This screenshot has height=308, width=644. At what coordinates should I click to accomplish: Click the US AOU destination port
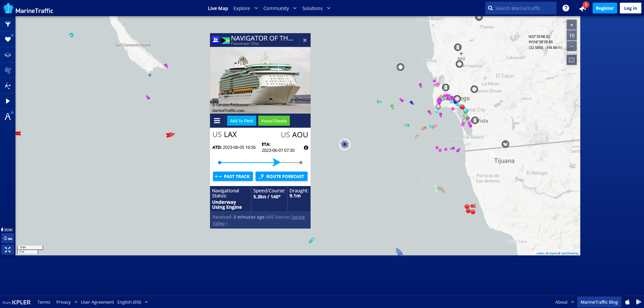click(x=294, y=135)
